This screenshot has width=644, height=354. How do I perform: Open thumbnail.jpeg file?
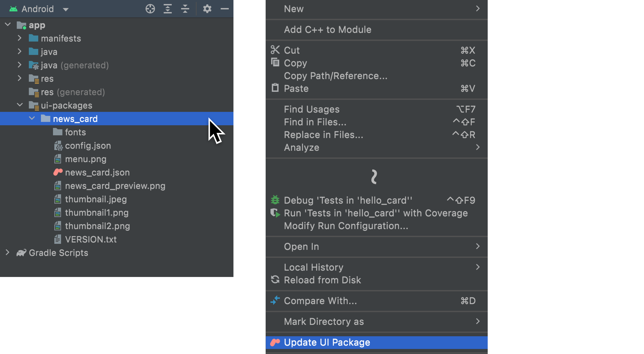tap(96, 199)
